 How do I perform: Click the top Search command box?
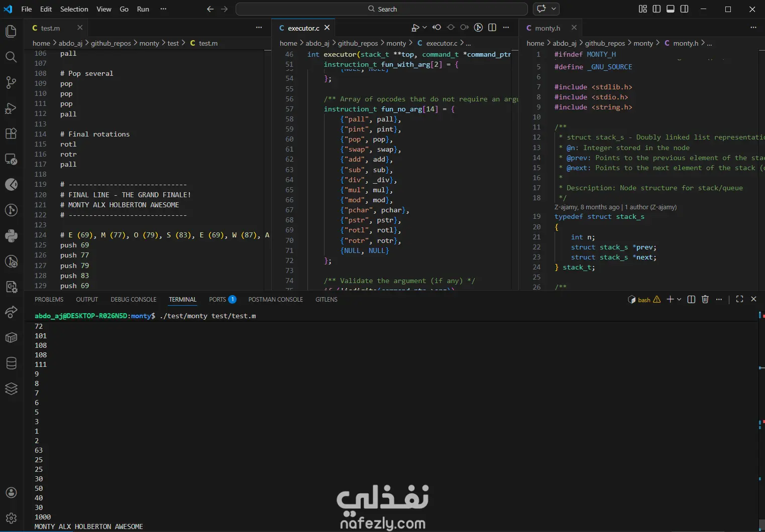pyautogui.click(x=382, y=9)
